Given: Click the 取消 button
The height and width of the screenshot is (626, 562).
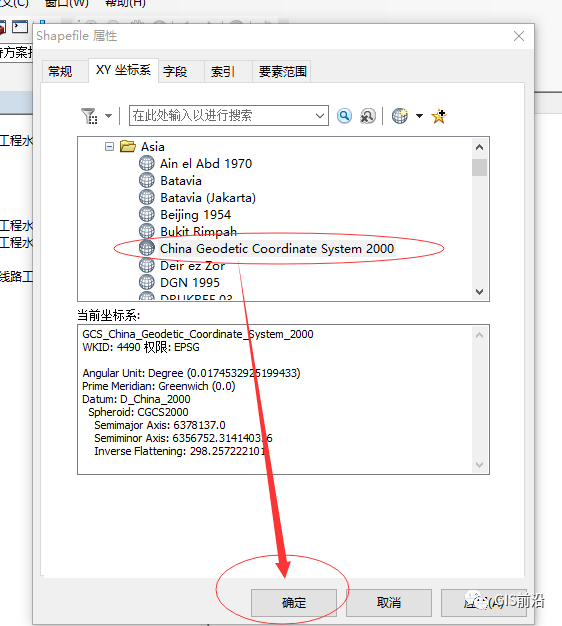Looking at the screenshot, I should click(x=389, y=602).
